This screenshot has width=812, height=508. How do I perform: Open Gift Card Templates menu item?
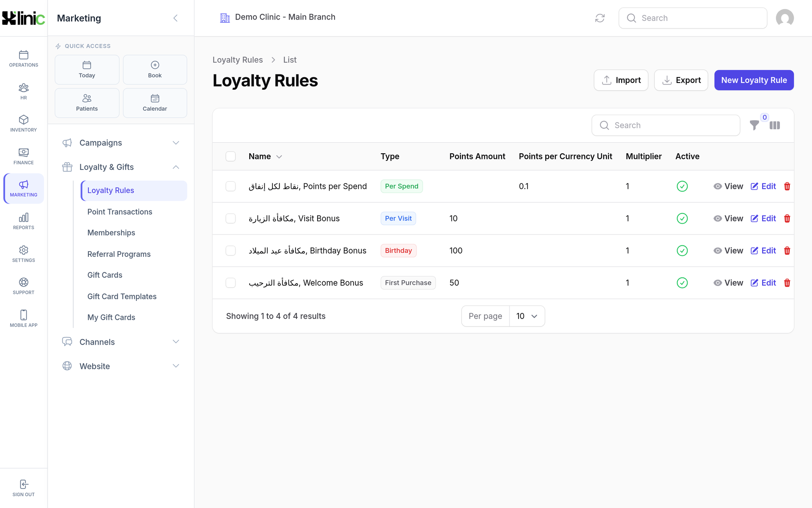122,296
